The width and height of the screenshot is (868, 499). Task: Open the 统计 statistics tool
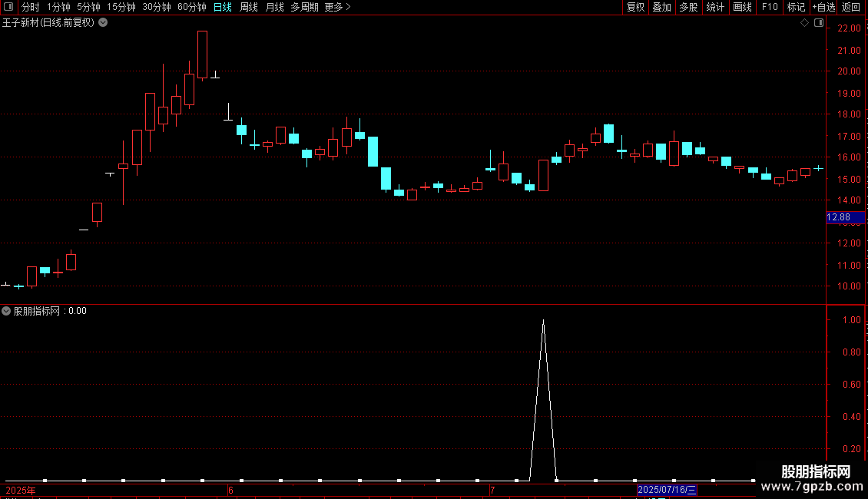click(x=714, y=7)
